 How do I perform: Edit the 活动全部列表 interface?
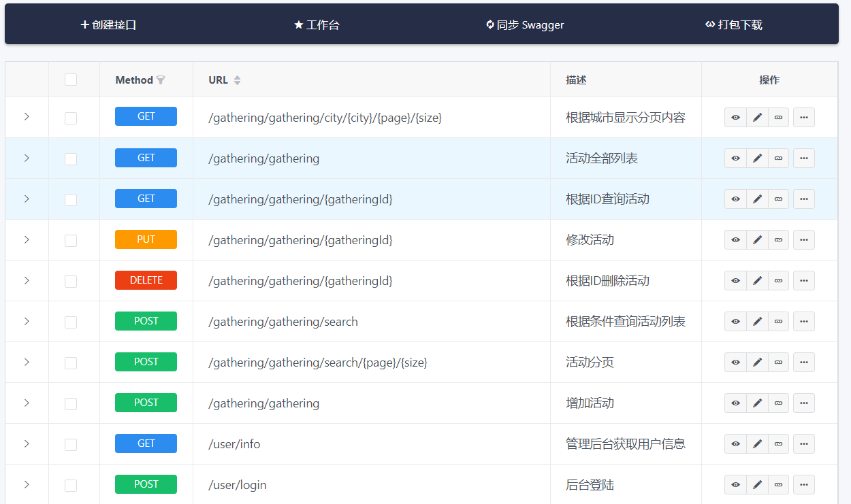(x=757, y=158)
